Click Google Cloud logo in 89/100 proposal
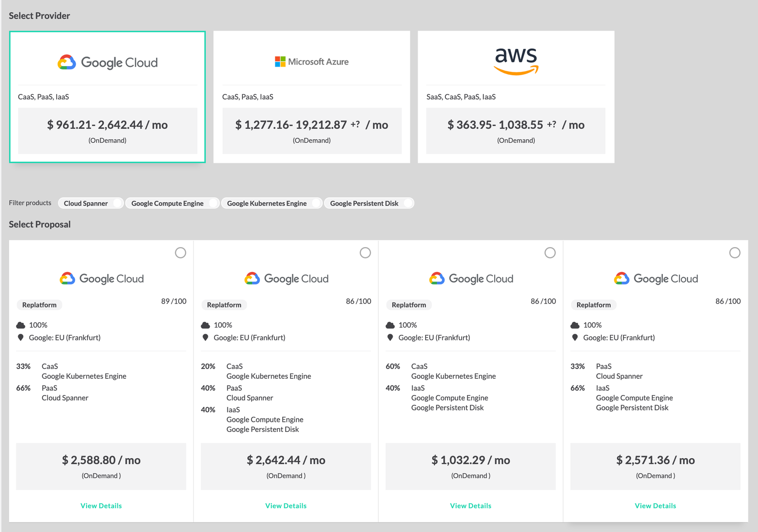This screenshot has height=532, width=758. [x=102, y=279]
